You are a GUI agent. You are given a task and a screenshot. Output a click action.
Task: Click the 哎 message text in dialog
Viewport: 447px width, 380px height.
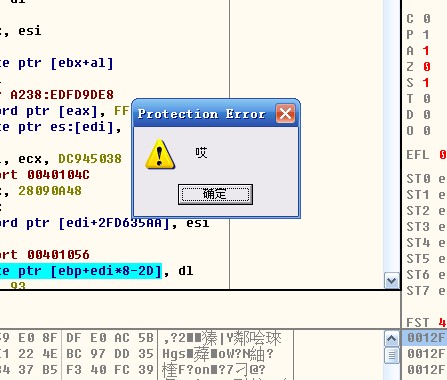point(201,153)
